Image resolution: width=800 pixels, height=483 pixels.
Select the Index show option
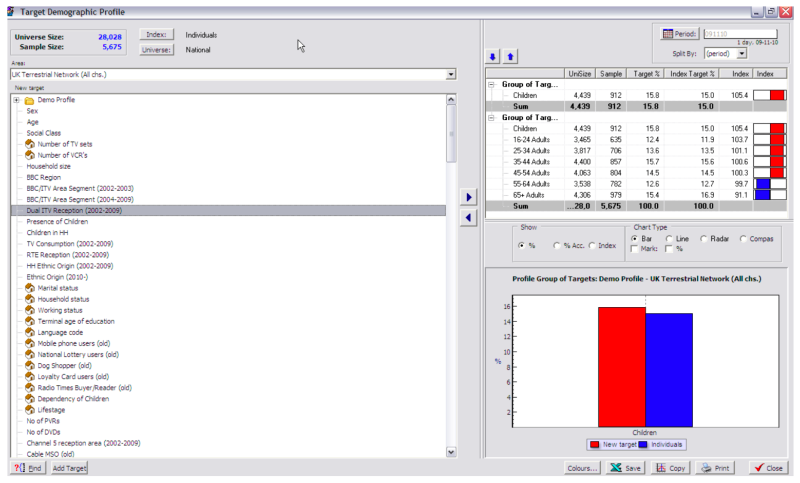tap(593, 245)
